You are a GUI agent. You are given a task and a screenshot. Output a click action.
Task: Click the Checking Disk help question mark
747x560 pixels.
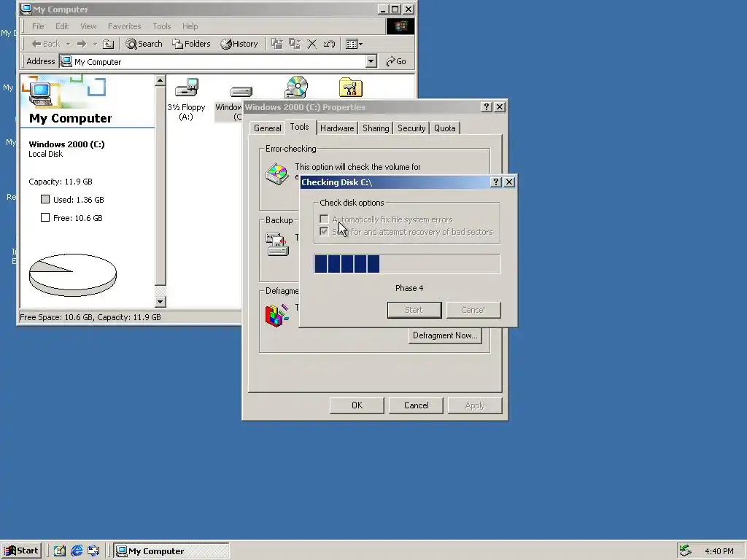[495, 182]
